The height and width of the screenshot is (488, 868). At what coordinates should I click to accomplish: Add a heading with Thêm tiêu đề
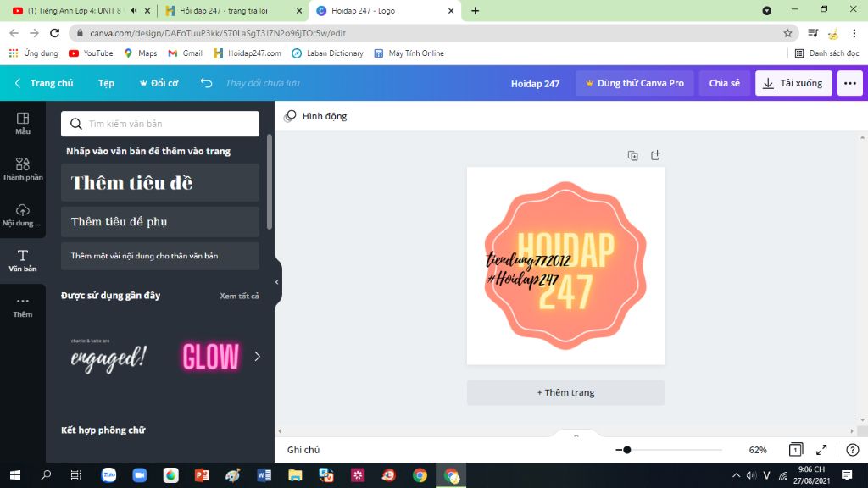point(160,183)
